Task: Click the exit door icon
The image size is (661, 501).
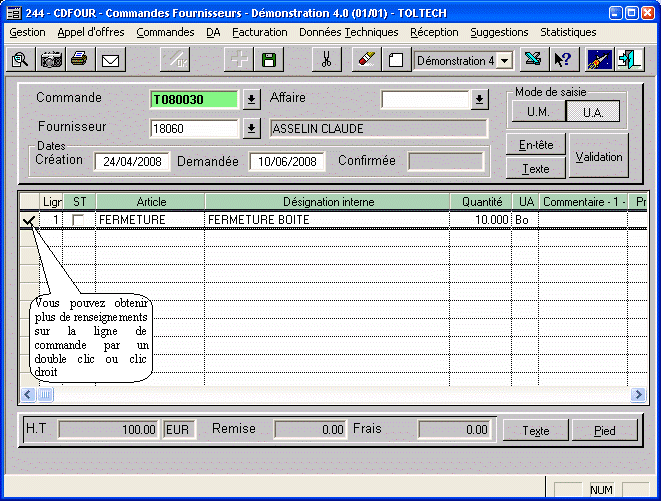Action: (x=629, y=60)
